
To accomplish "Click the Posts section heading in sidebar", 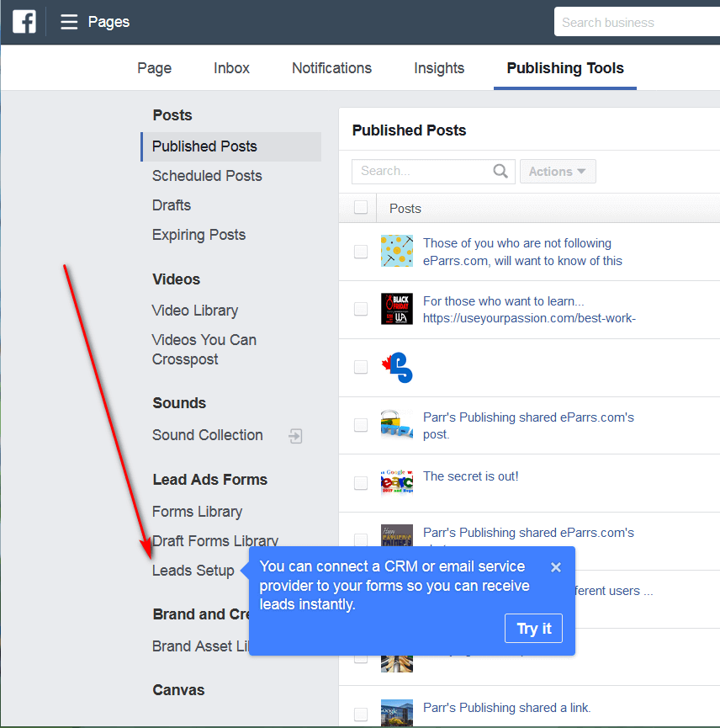I will (x=172, y=115).
